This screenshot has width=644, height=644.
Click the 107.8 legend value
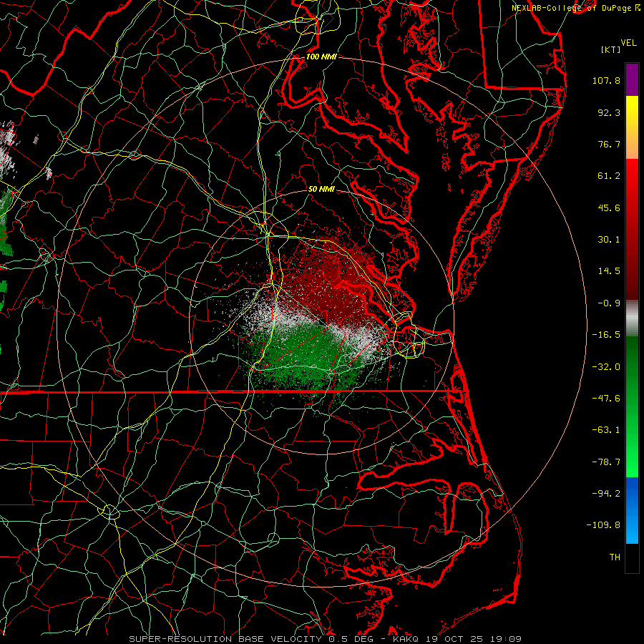click(x=606, y=80)
